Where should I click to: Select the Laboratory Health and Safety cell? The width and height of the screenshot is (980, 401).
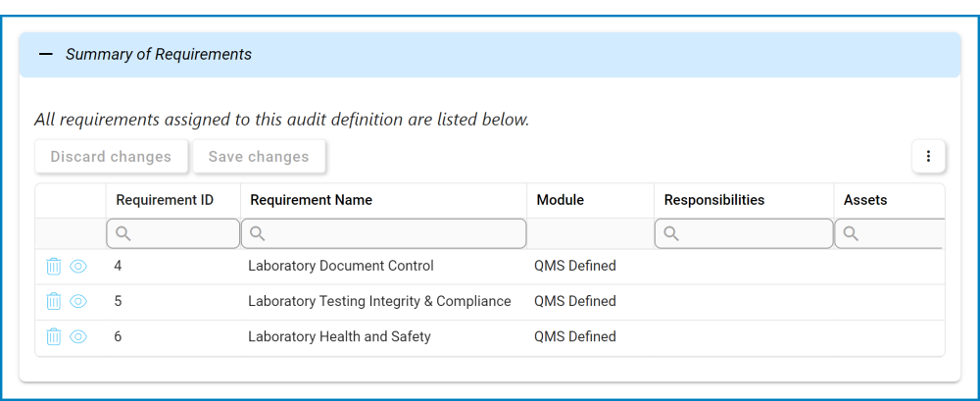click(339, 336)
